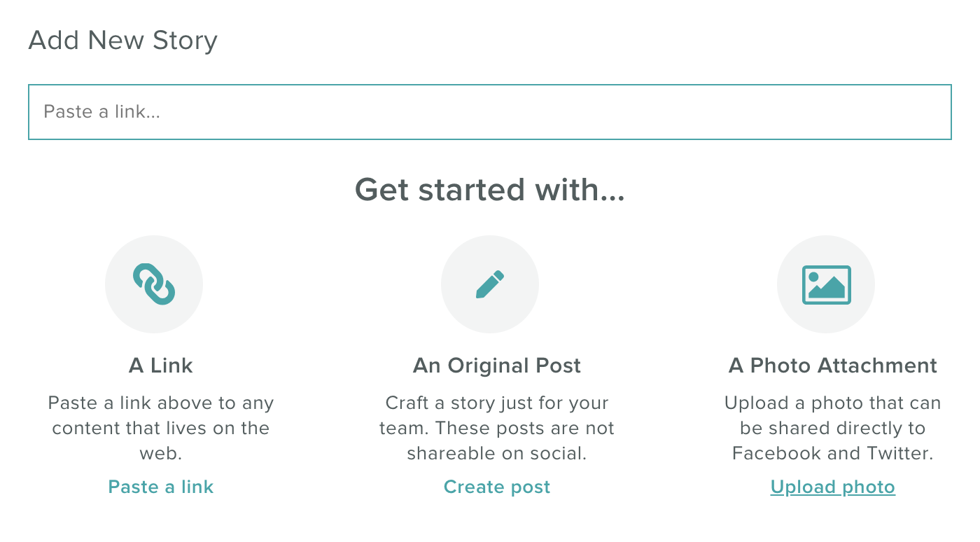Screen dimensions: 980x542
Task: Focus the "Paste a link..." input field
Action: (490, 112)
